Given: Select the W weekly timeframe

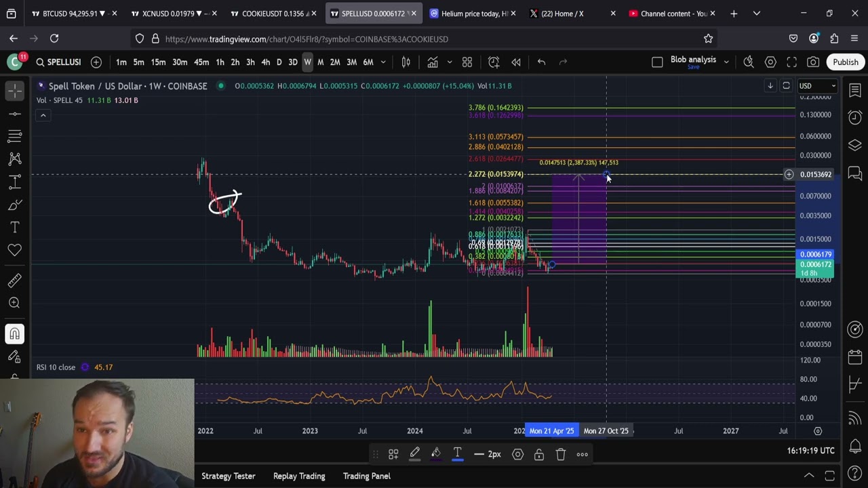Looking at the screenshot, I should tap(307, 62).
